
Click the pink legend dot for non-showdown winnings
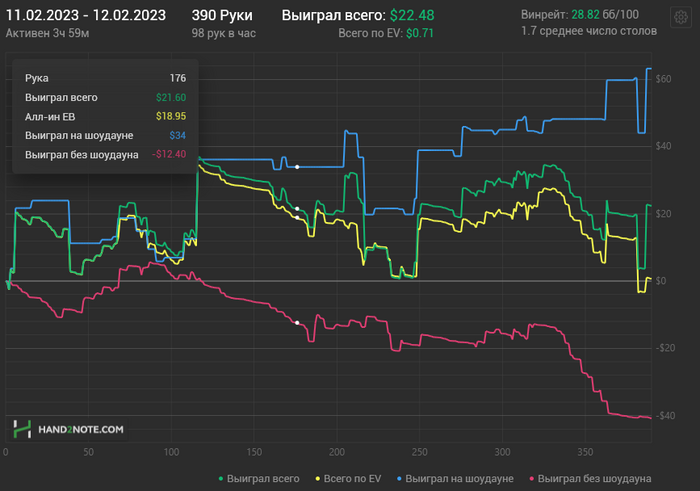[x=532, y=479]
